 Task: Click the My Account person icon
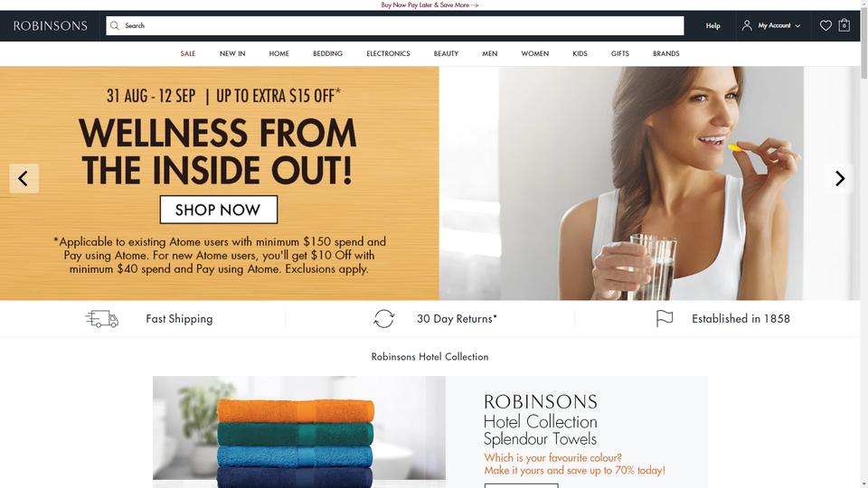747,25
